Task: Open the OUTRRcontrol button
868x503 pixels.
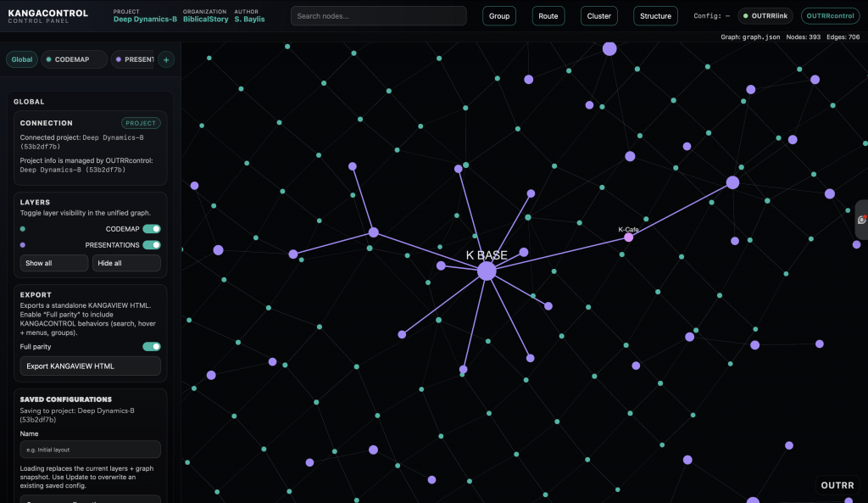Action: [830, 16]
